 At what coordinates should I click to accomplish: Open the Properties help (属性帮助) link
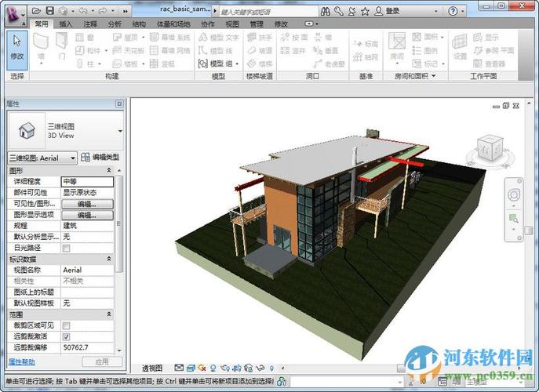point(21,361)
